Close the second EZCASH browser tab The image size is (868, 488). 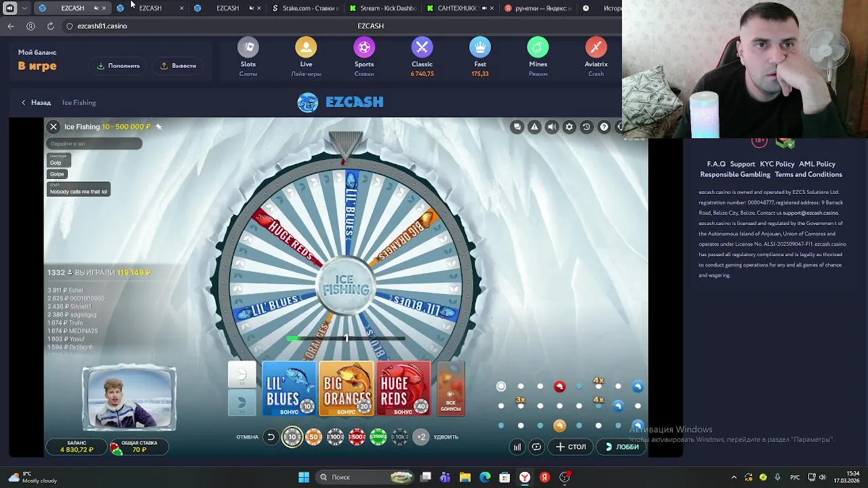pyautogui.click(x=181, y=8)
